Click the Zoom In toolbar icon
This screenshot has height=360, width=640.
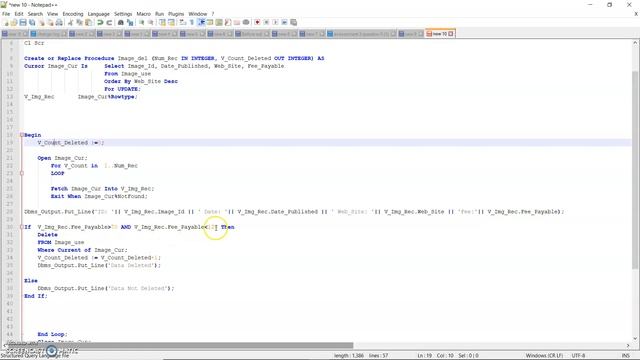click(142, 22)
